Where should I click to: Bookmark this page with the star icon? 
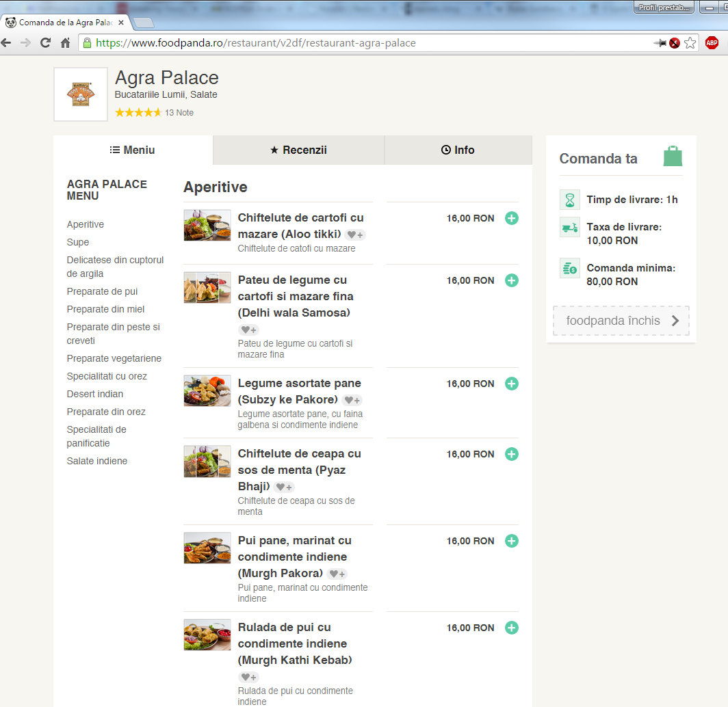[x=690, y=43]
